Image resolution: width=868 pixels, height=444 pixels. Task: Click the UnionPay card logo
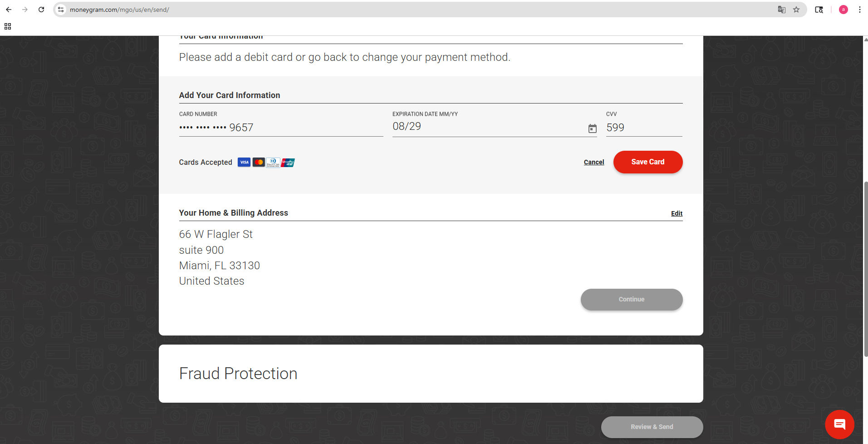pyautogui.click(x=288, y=163)
